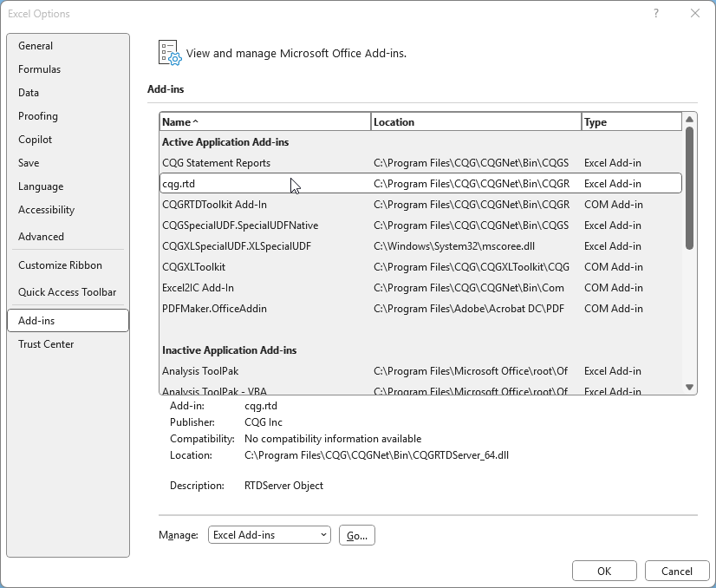Click the Add-ins gear icon in header

pyautogui.click(x=169, y=53)
